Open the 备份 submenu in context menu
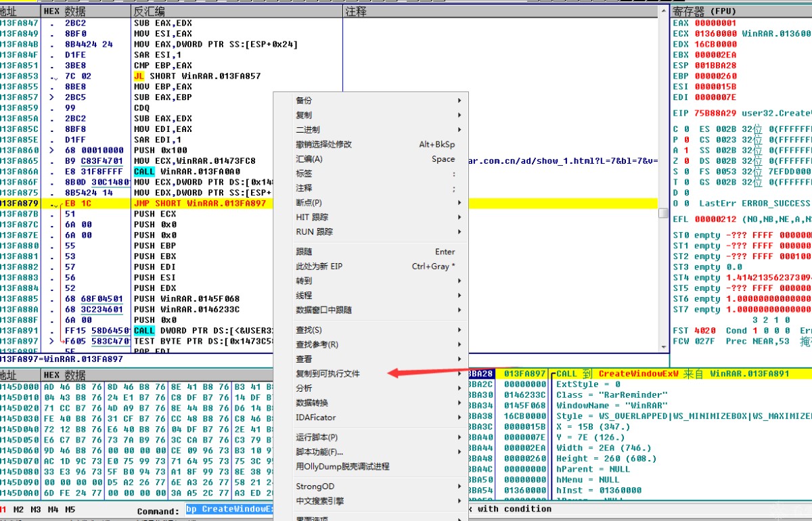 (x=371, y=100)
